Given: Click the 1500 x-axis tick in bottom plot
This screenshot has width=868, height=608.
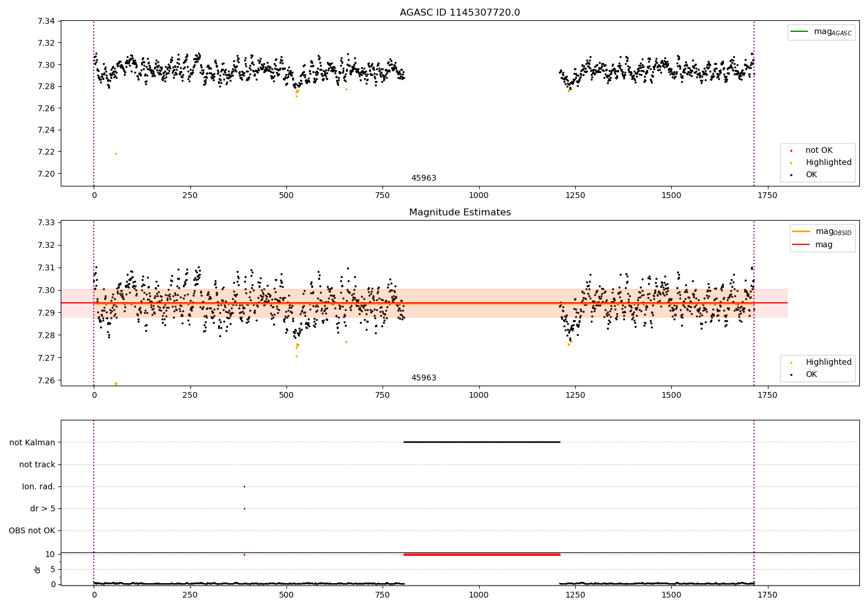Looking at the screenshot, I should (671, 594).
